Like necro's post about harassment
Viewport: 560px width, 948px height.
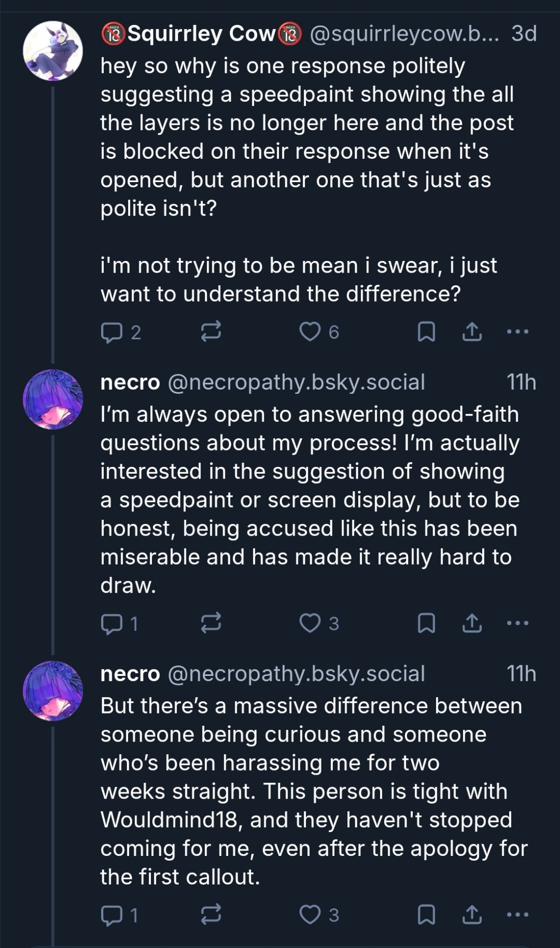(310, 915)
